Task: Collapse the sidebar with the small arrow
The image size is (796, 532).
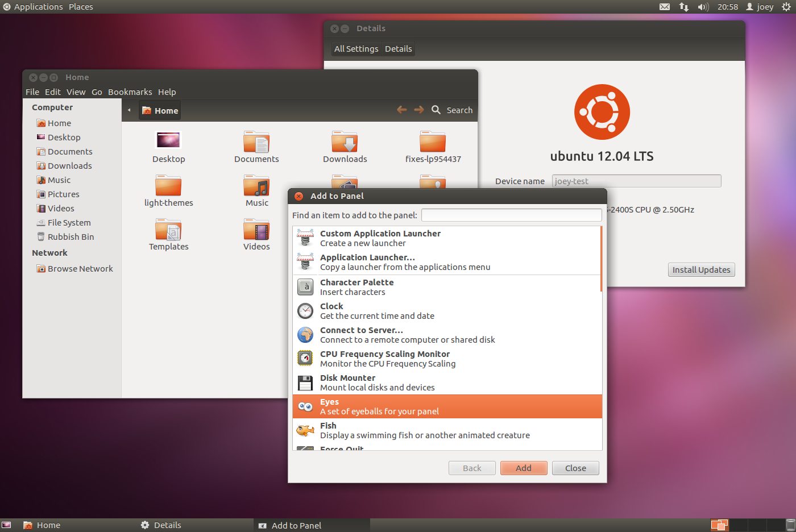Action: pyautogui.click(x=129, y=110)
